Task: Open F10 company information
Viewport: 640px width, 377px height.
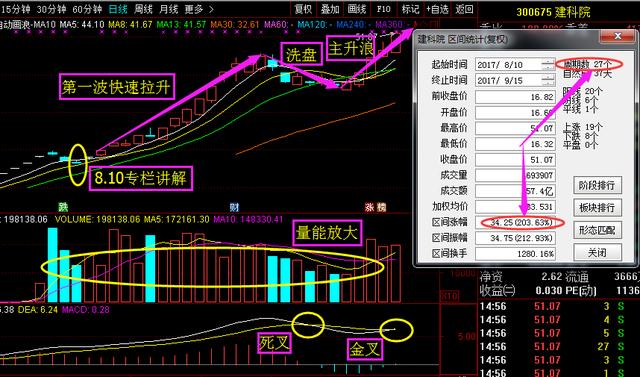Action: (x=384, y=9)
